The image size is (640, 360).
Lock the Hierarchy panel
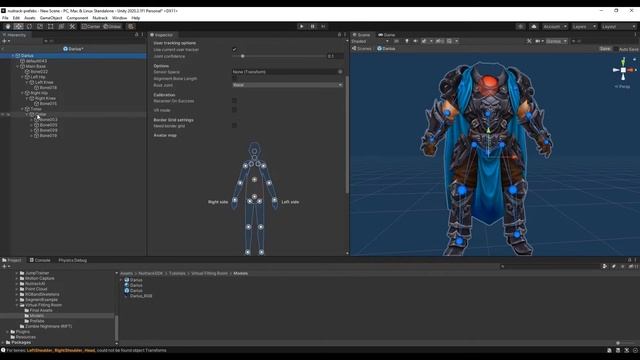[136, 35]
